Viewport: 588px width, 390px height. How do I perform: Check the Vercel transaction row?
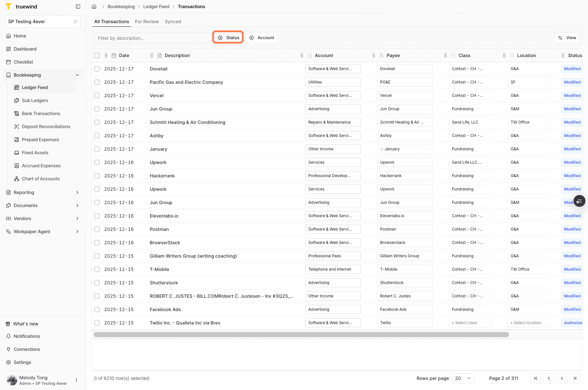(97, 96)
